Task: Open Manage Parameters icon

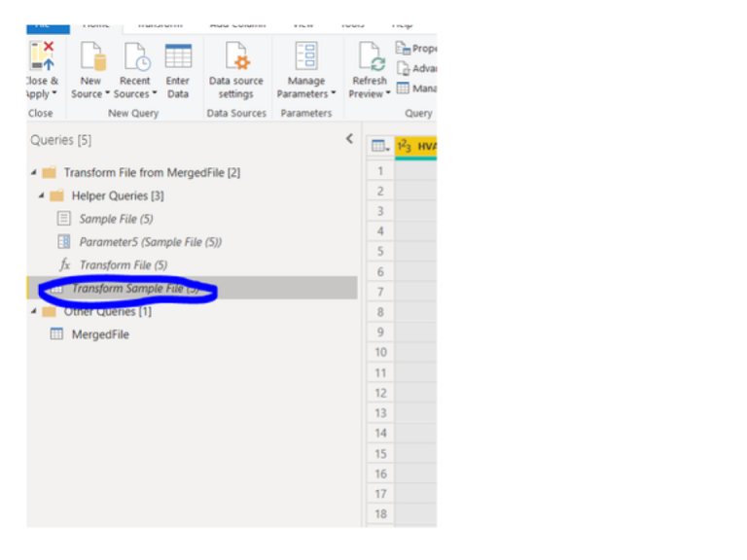Action: (306, 56)
